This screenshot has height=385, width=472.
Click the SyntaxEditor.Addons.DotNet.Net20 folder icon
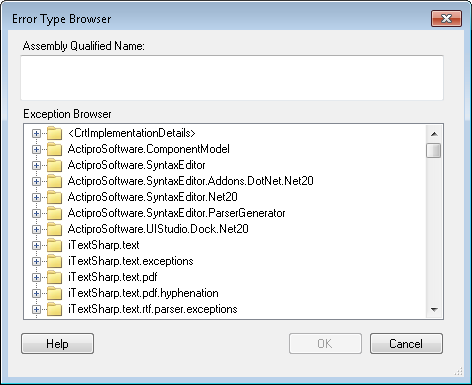(54, 181)
